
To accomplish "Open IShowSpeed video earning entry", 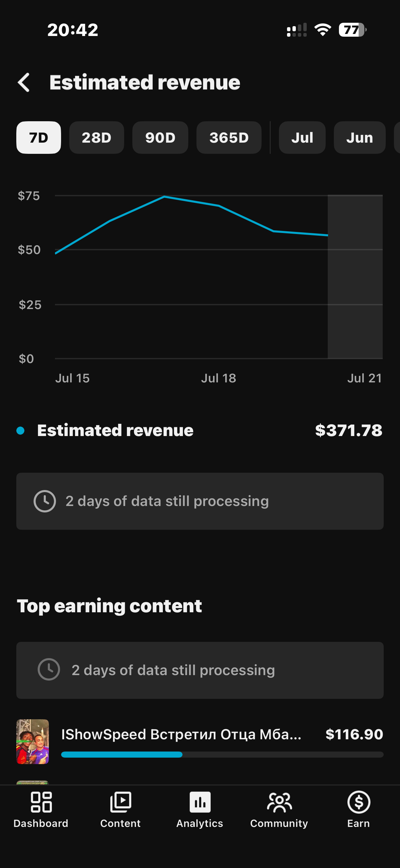I will (200, 742).
